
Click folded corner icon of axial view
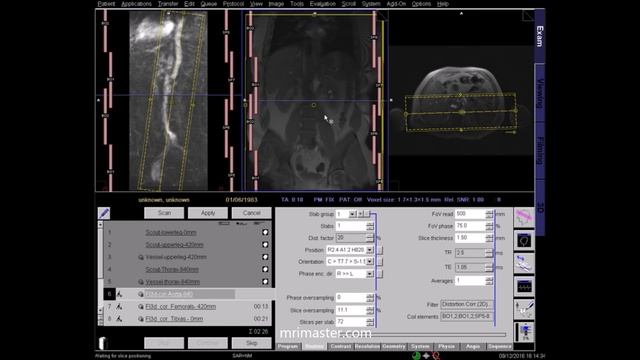[528, 16]
